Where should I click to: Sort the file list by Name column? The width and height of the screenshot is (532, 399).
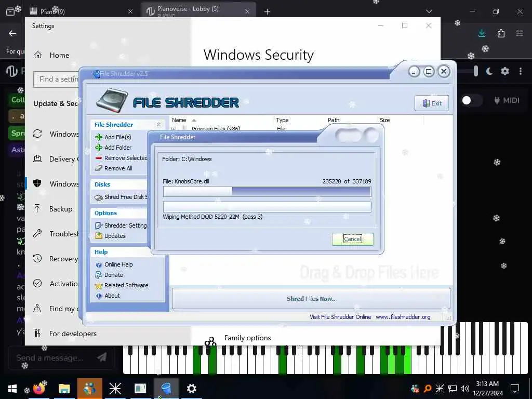[x=179, y=120]
